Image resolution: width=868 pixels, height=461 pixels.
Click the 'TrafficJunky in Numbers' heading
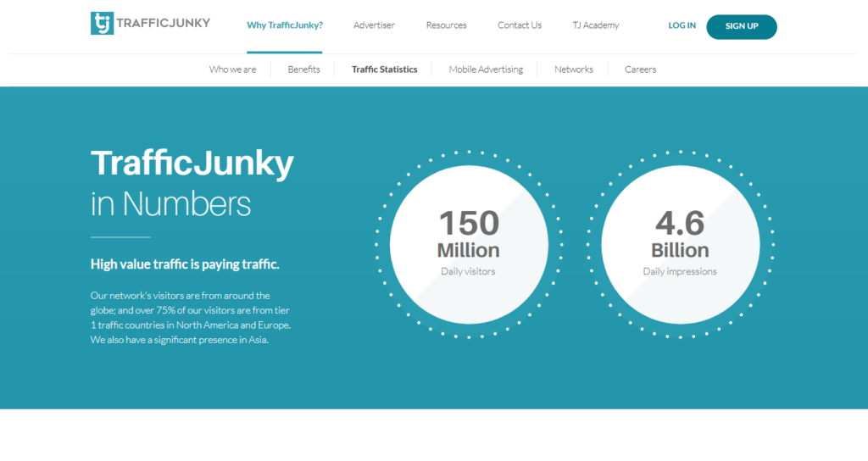192,183
